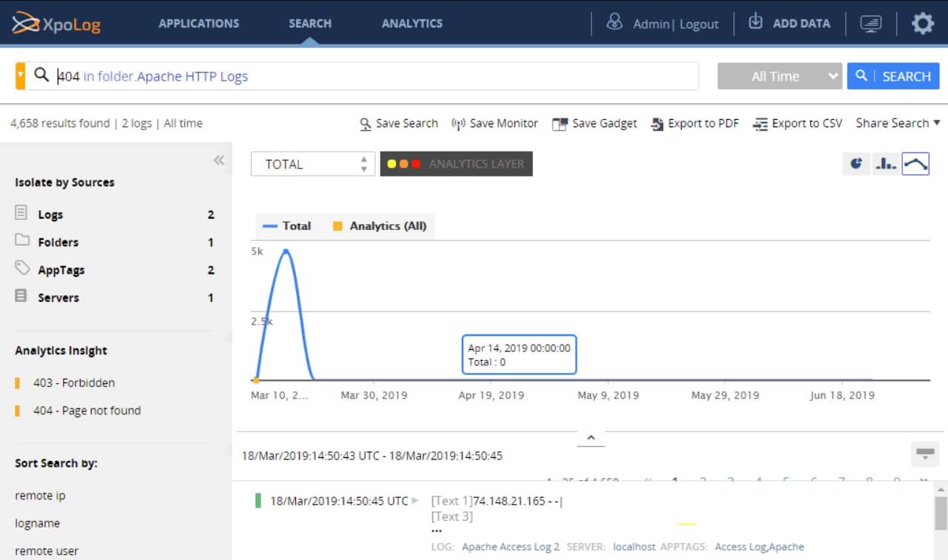Click the console monitor icon in top bar

click(x=871, y=23)
